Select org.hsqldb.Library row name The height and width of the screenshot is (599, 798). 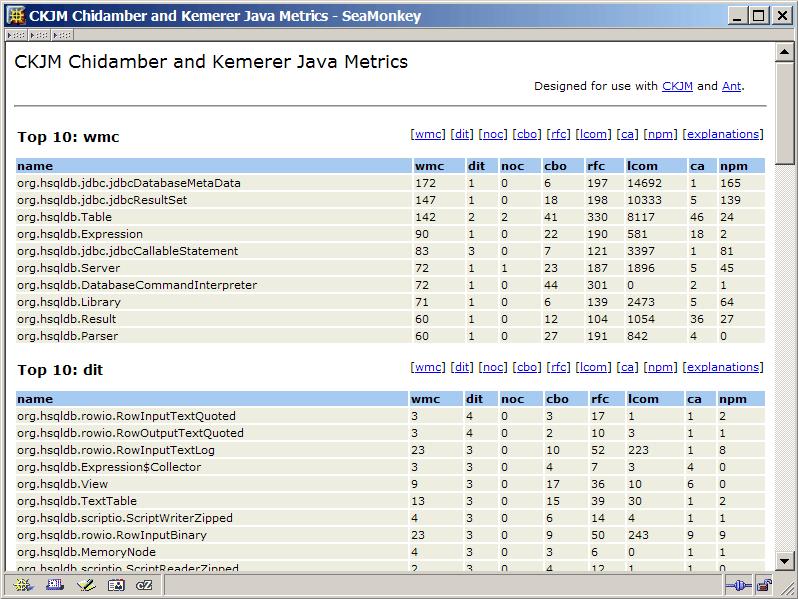pyautogui.click(x=69, y=302)
